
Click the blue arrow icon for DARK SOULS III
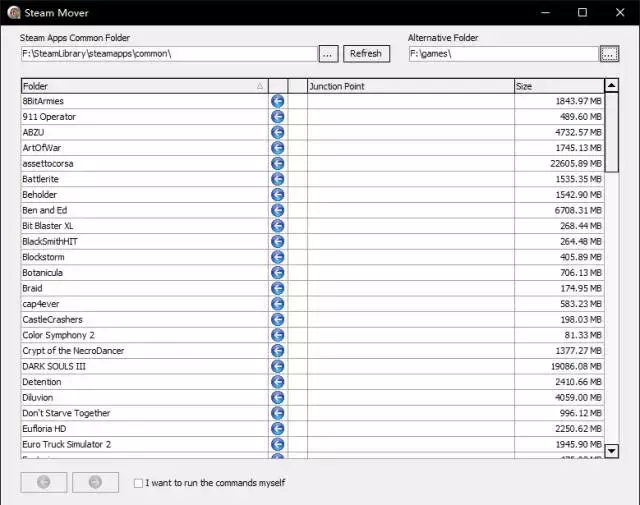[x=278, y=366]
